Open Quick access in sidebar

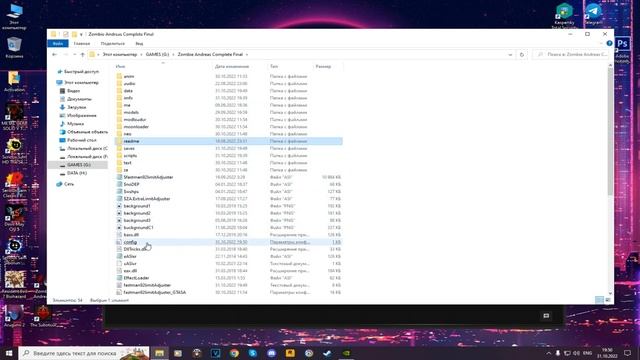point(81,71)
